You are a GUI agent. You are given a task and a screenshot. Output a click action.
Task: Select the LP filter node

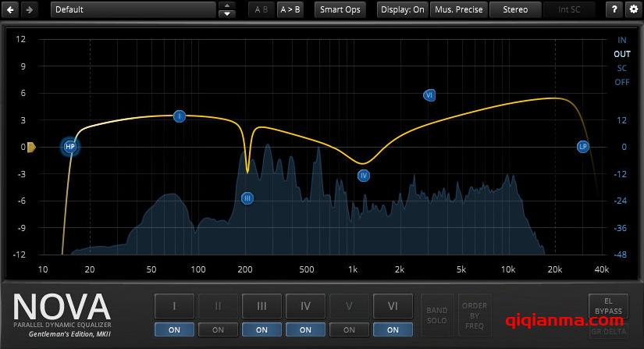(x=582, y=146)
